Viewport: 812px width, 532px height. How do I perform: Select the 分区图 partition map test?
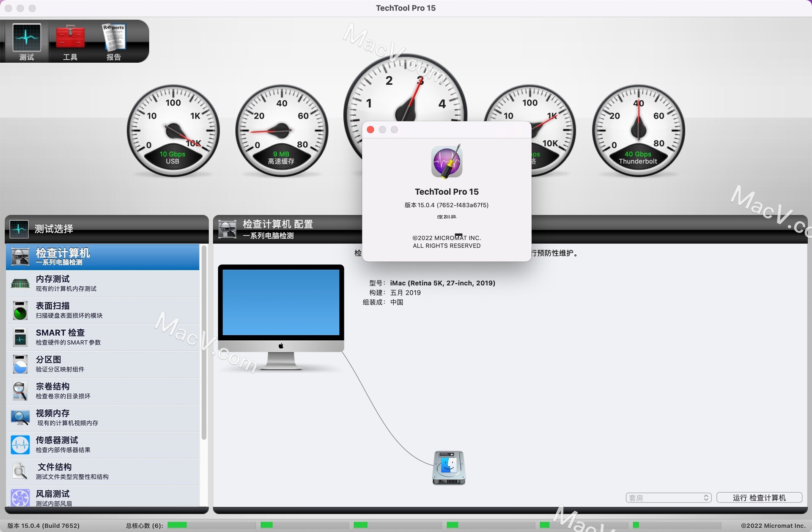103,364
